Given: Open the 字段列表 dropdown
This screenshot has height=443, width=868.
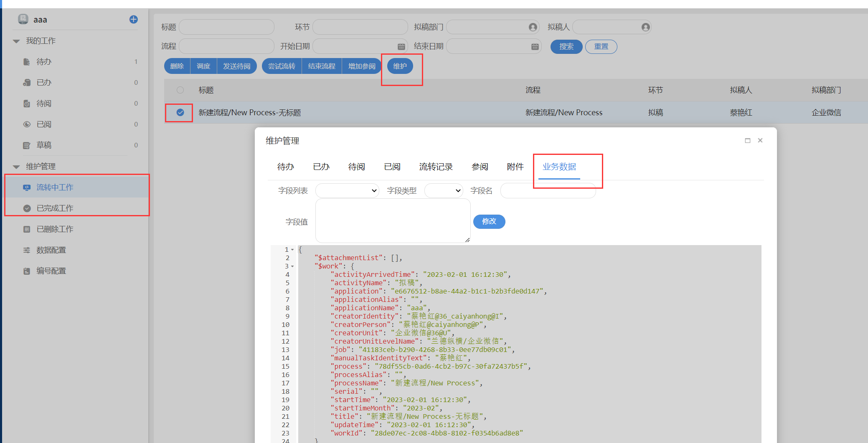Looking at the screenshot, I should coord(347,191).
